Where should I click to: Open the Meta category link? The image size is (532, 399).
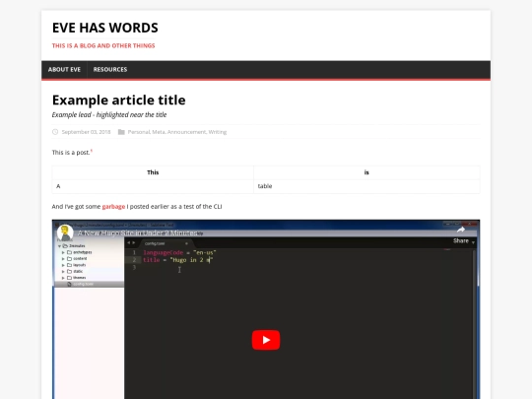(158, 132)
